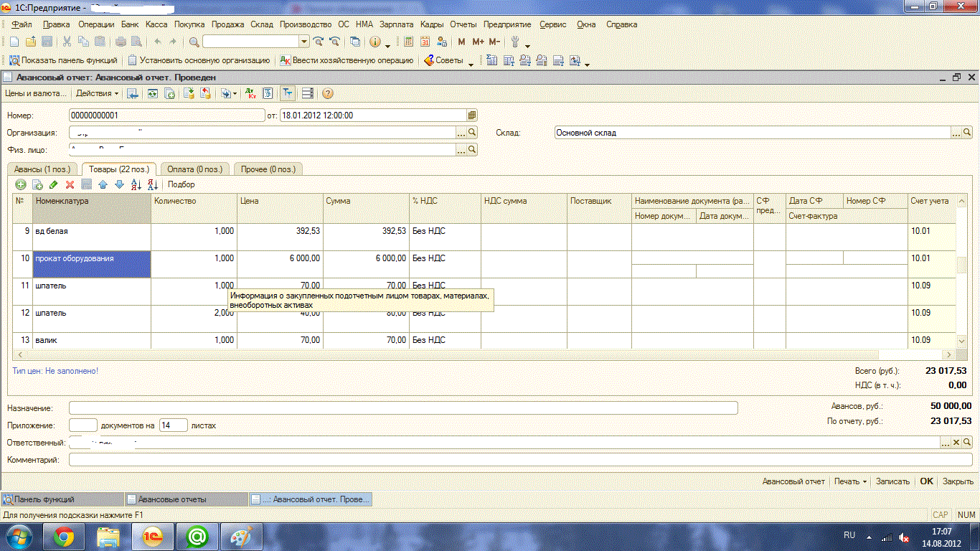
Task: Switch to the Авансовые отчеты window tab
Action: coord(185,499)
